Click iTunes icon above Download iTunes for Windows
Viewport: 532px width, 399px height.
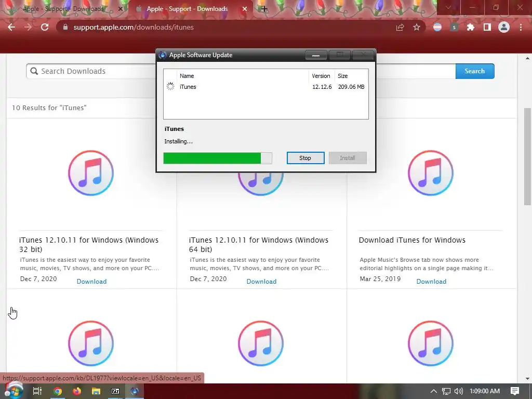click(x=431, y=173)
